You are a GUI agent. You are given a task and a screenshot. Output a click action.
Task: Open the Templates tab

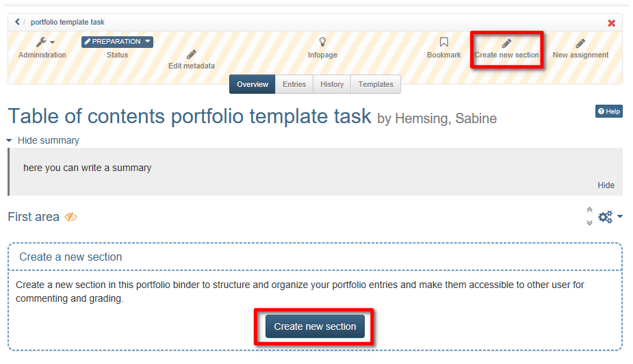[376, 84]
